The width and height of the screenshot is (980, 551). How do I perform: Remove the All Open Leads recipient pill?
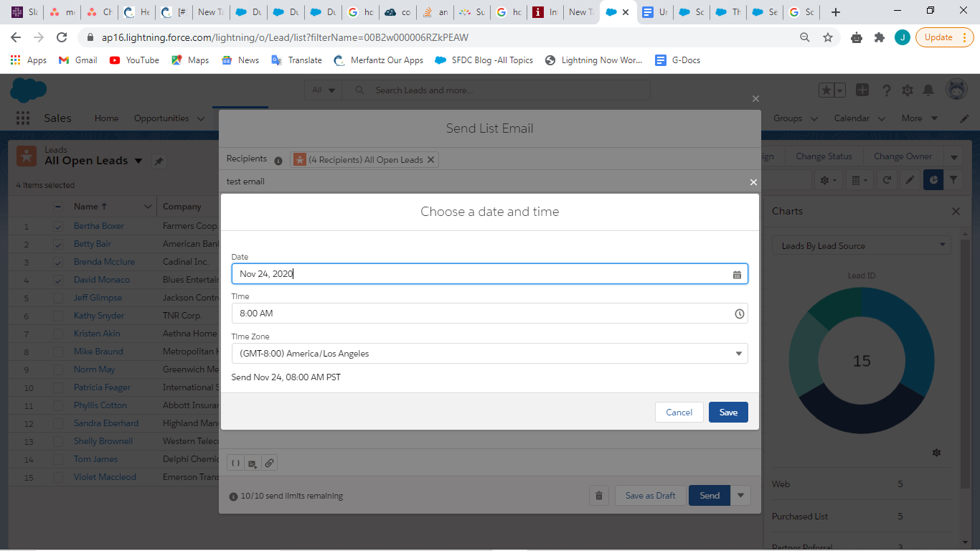430,160
